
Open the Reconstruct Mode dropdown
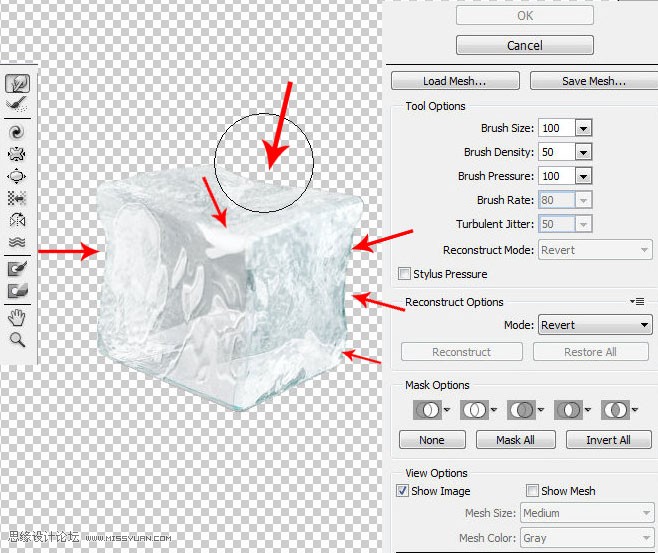tap(595, 250)
